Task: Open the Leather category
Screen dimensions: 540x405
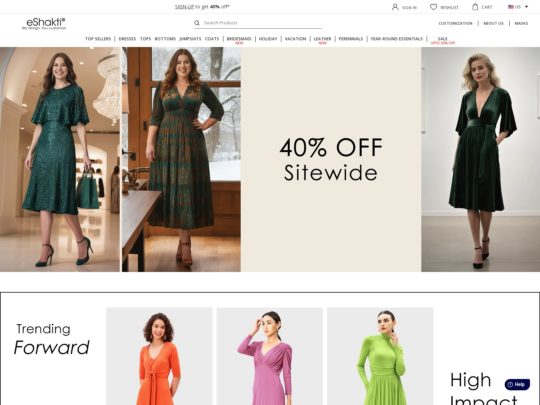Action: click(322, 39)
